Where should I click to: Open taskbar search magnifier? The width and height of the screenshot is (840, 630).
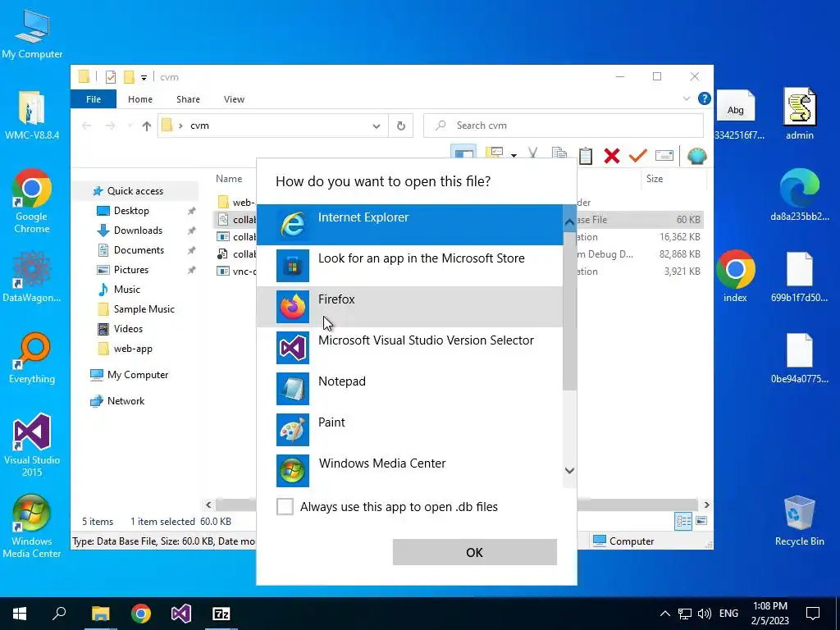pyautogui.click(x=59, y=614)
